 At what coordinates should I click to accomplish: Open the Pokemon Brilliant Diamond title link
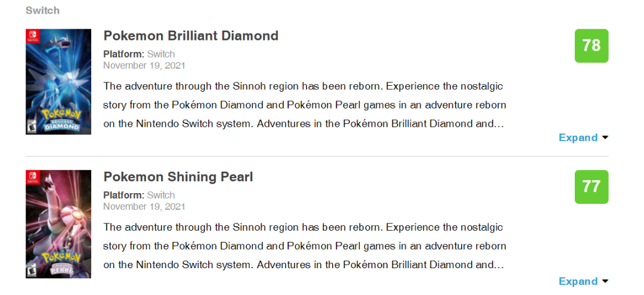coord(191,36)
